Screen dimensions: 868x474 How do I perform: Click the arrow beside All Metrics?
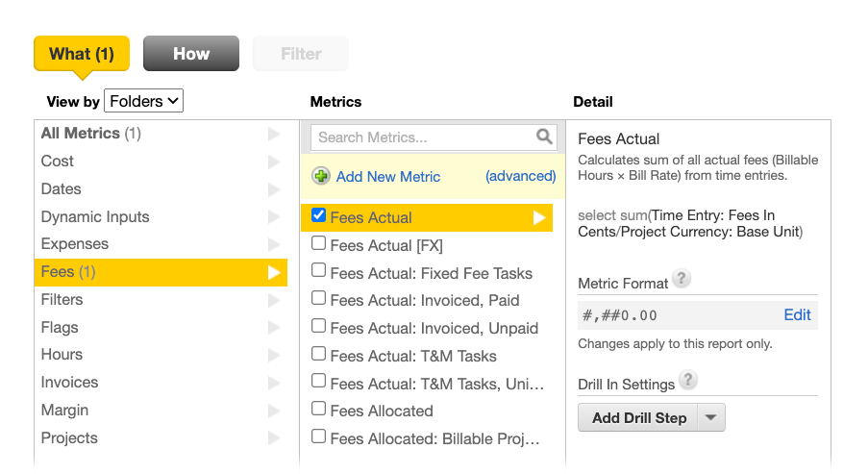273,134
